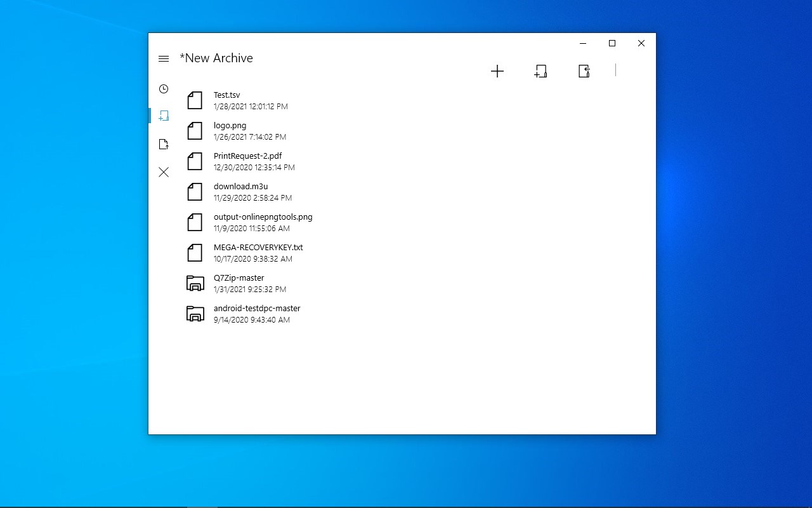Click the date 1/31/2021 9:25:32 PM
Screen dimensions: 812x508
tap(250, 290)
